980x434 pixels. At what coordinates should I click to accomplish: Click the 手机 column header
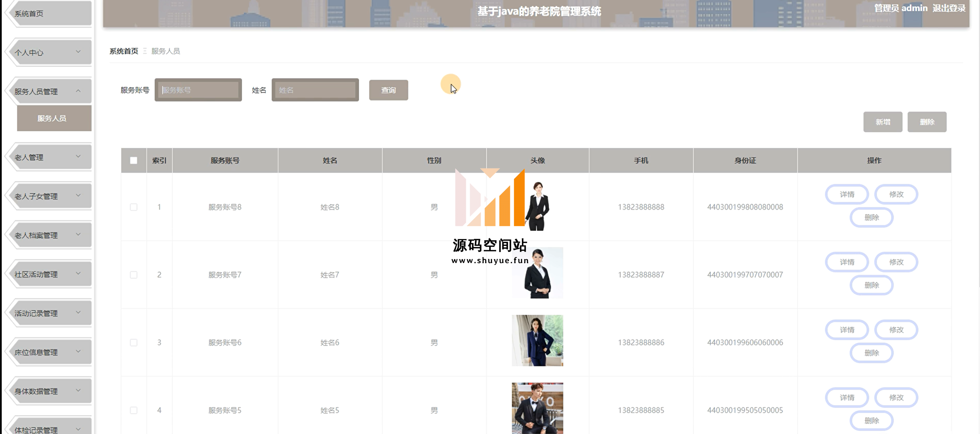tap(641, 160)
